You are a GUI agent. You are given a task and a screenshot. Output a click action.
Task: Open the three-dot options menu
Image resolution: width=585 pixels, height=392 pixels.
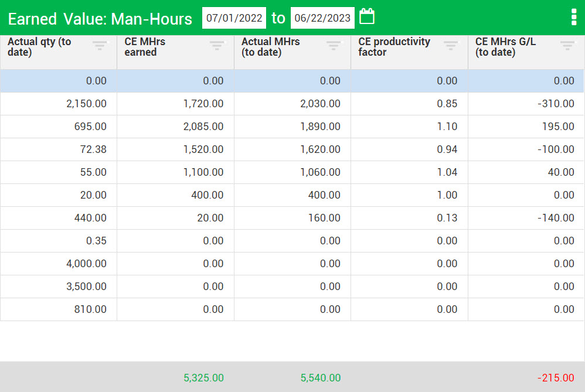(573, 18)
